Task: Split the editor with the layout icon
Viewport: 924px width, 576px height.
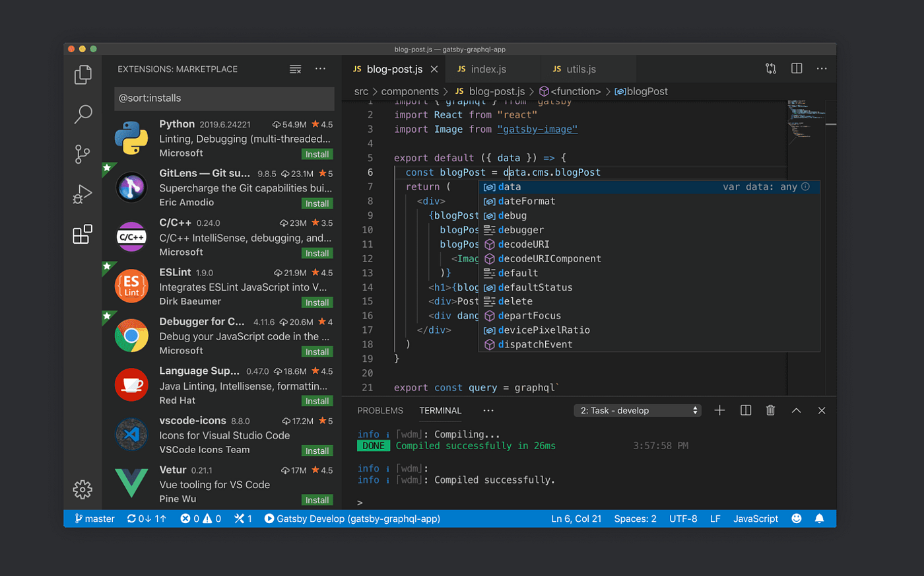Action: point(797,68)
